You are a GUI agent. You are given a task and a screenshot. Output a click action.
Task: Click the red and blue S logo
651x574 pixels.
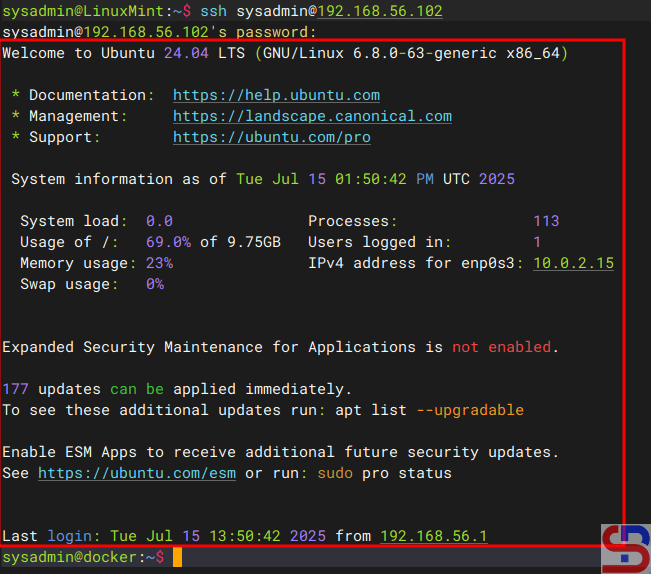coord(625,549)
